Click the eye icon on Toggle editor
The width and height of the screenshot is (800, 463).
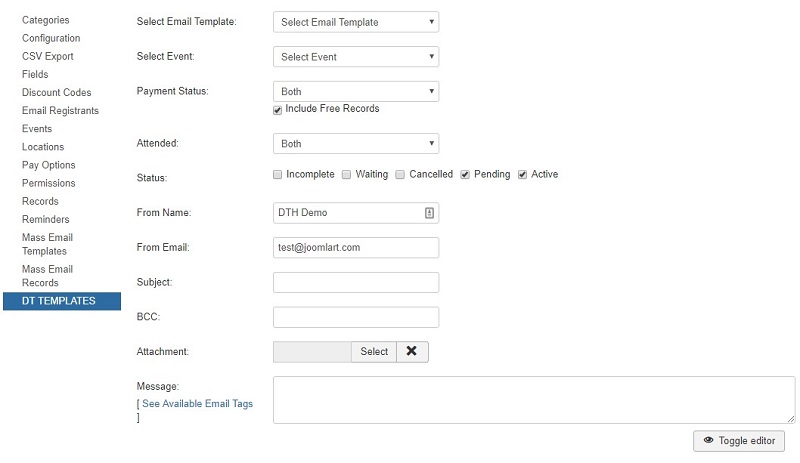[x=708, y=440]
